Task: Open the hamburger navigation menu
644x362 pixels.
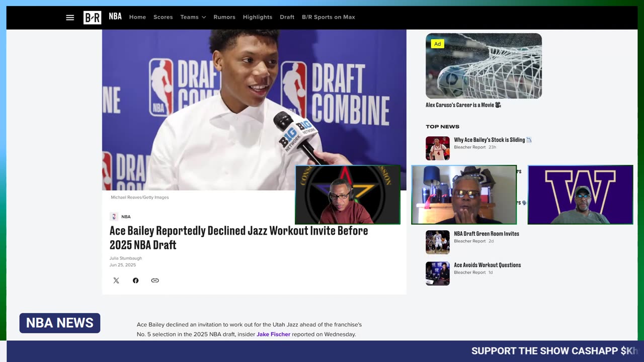Action: click(70, 18)
